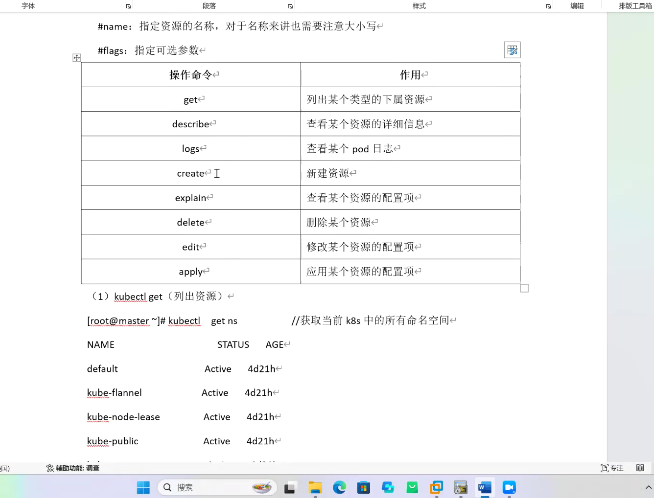Click the 'STATUS' column header text
This screenshot has width=654, height=498.
[x=233, y=345]
